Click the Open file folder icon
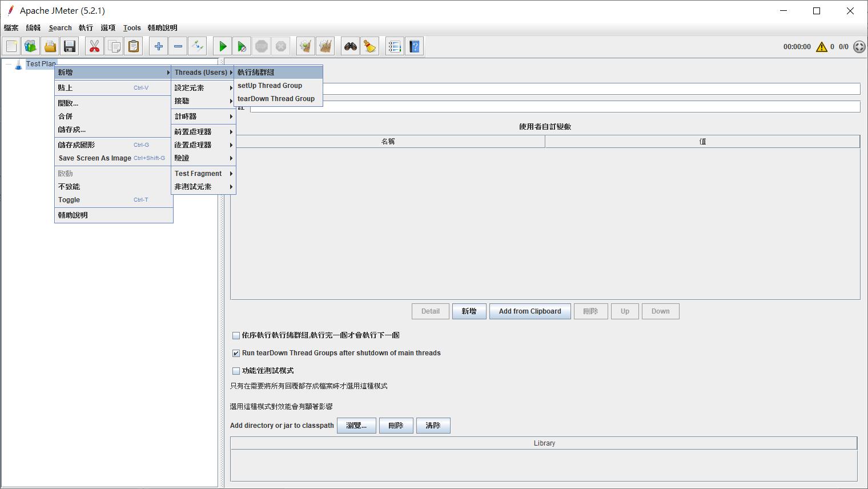 pos(50,46)
